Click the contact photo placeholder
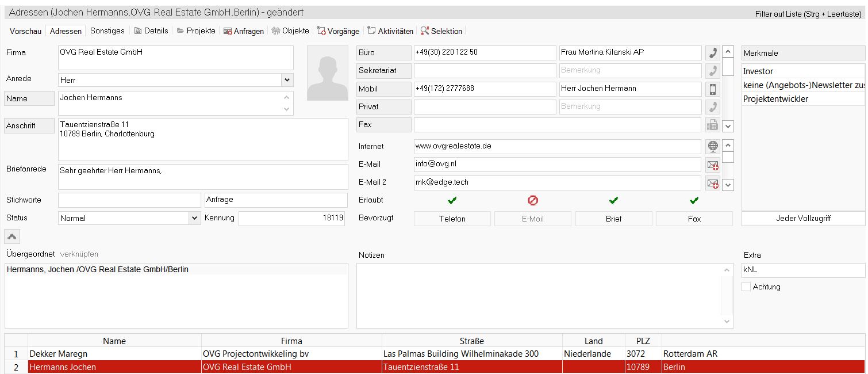The image size is (868, 374). (328, 74)
